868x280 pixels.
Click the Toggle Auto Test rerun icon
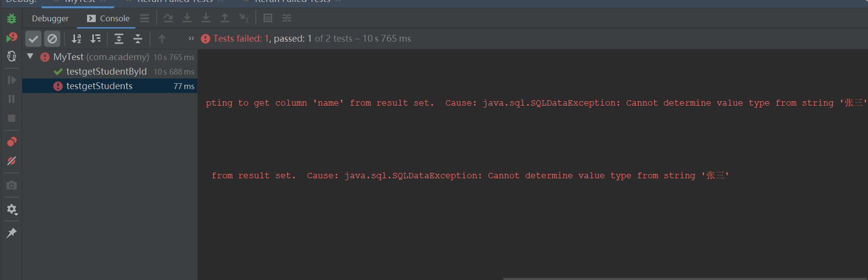(x=12, y=56)
